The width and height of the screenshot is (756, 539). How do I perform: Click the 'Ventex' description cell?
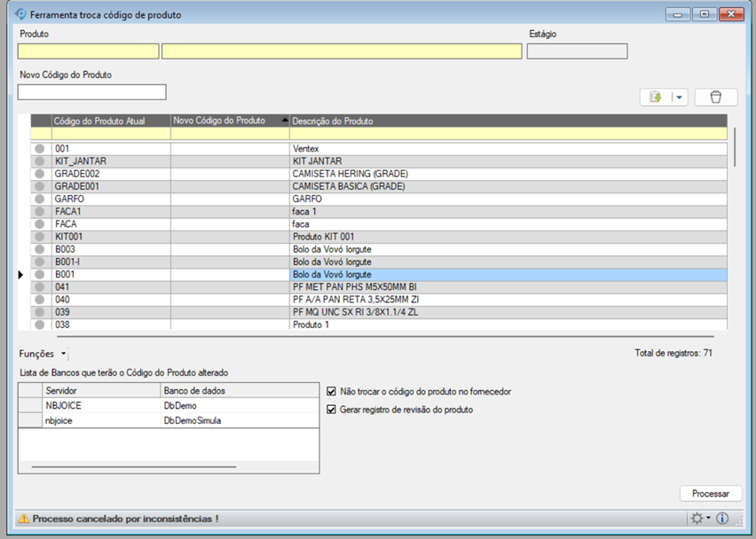pyautogui.click(x=508, y=149)
